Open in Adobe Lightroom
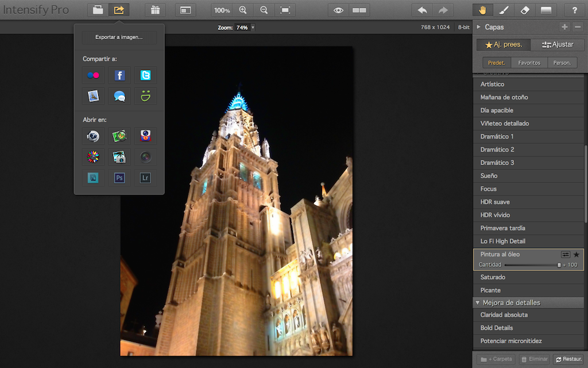 pyautogui.click(x=145, y=178)
